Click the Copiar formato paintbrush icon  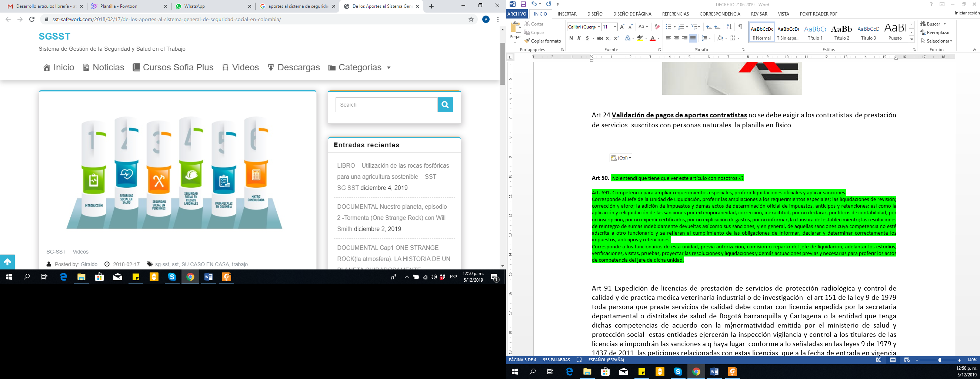tap(527, 41)
